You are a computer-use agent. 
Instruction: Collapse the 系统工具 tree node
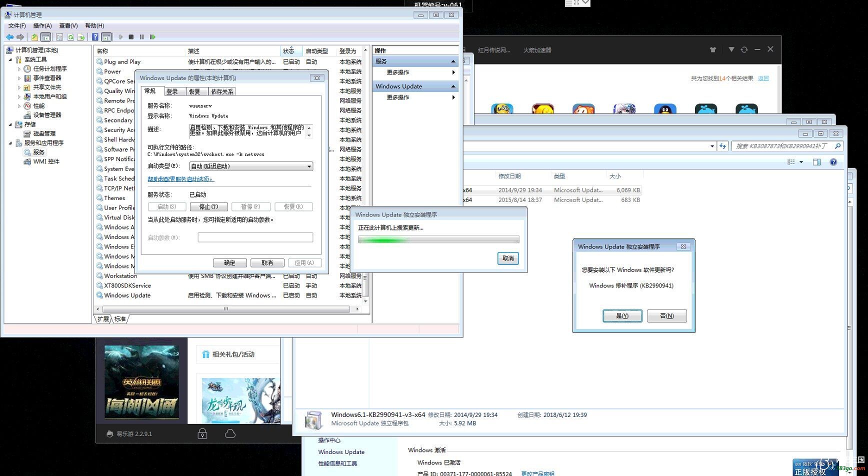pyautogui.click(x=10, y=59)
